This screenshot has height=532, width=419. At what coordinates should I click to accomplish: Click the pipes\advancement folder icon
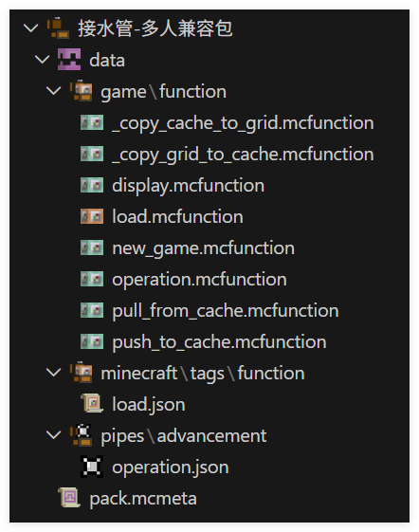tap(82, 435)
